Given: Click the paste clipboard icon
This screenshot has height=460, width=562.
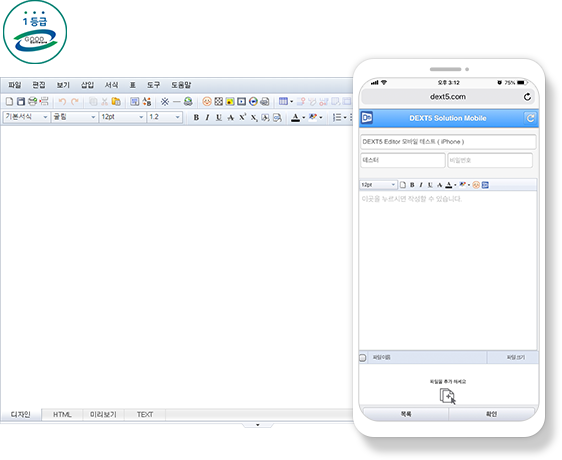Looking at the screenshot, I should pos(116,101).
